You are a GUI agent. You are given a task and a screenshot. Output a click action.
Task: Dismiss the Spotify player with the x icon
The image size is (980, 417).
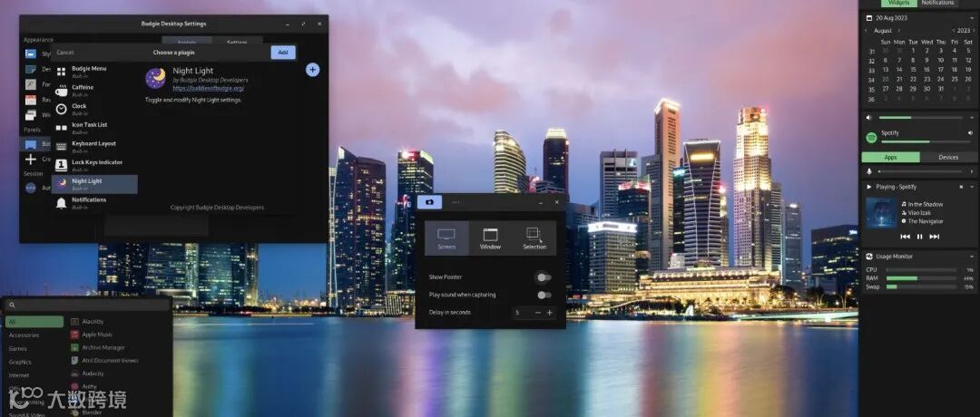961,187
